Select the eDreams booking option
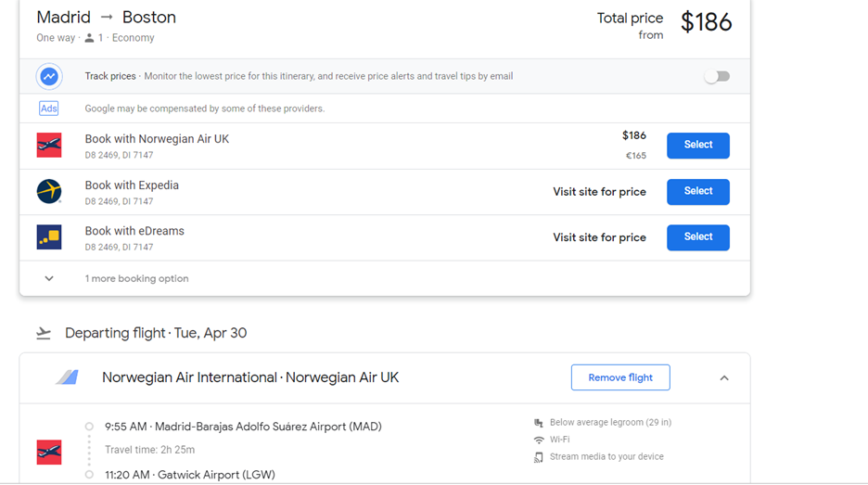Viewport: 868px width, 485px height. pos(697,237)
